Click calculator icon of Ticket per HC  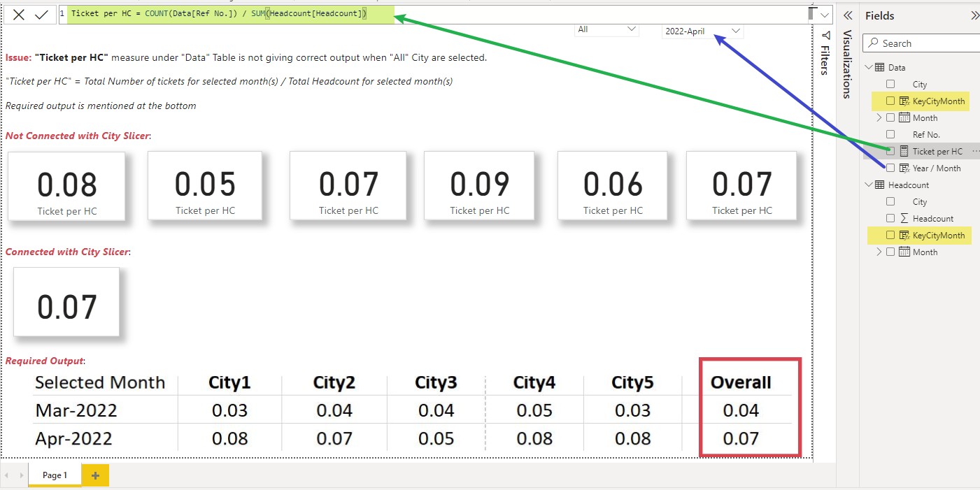coord(904,151)
